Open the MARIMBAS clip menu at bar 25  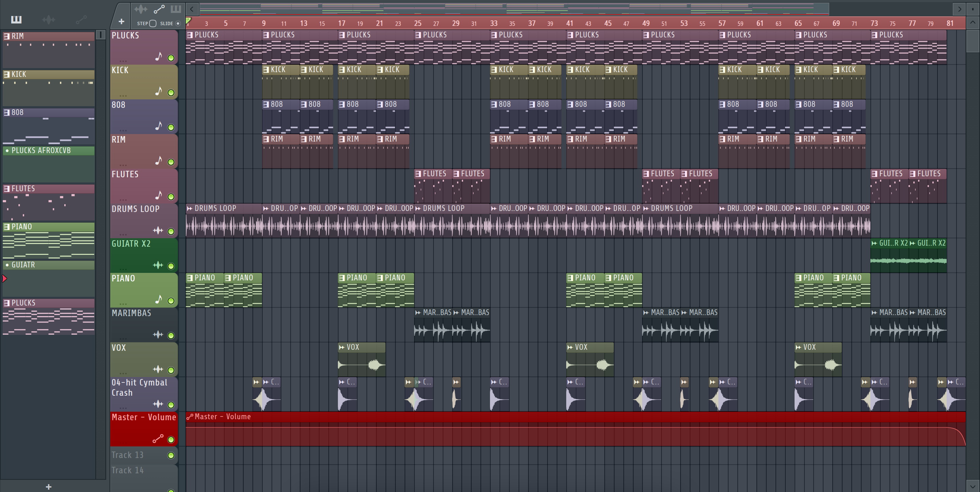[418, 313]
